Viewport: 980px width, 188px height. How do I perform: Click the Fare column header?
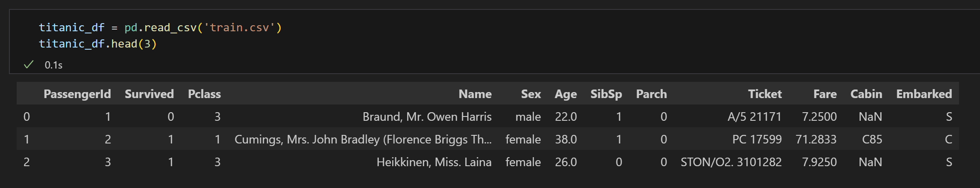[x=825, y=94]
